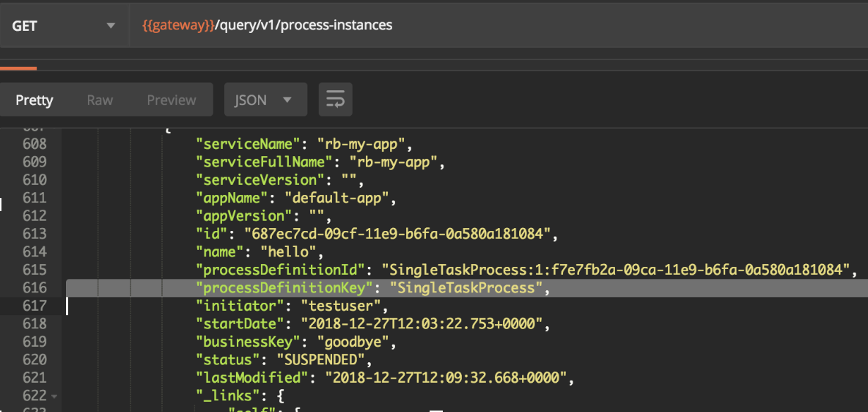Click the "serviceName" key on line 608
The height and width of the screenshot is (412, 868).
tap(249, 144)
